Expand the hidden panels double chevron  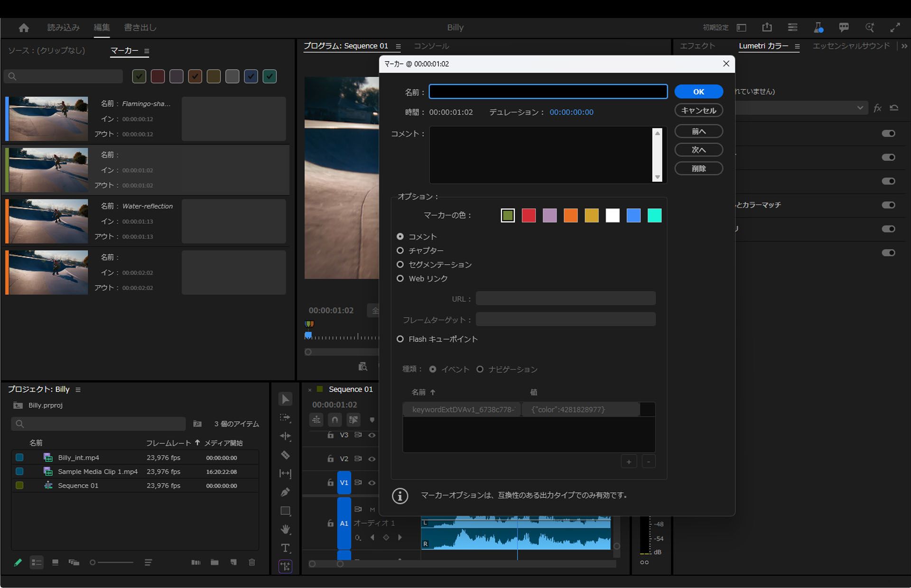tap(904, 46)
